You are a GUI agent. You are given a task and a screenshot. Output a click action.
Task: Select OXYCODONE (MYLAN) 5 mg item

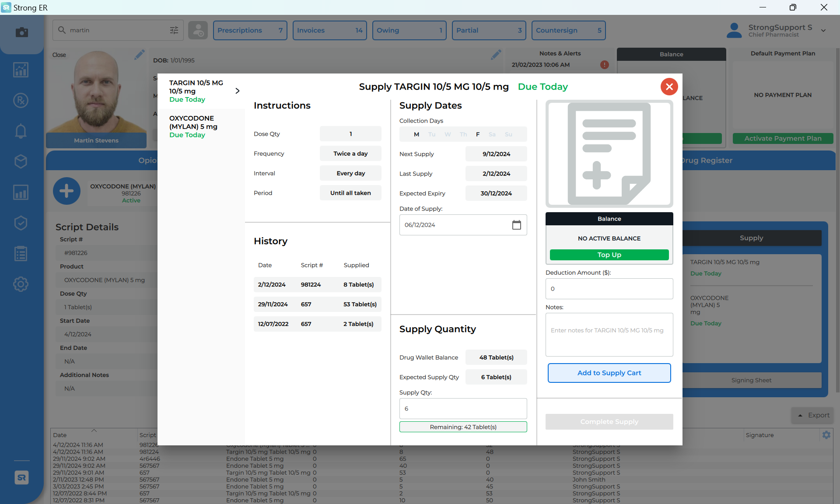click(x=193, y=126)
